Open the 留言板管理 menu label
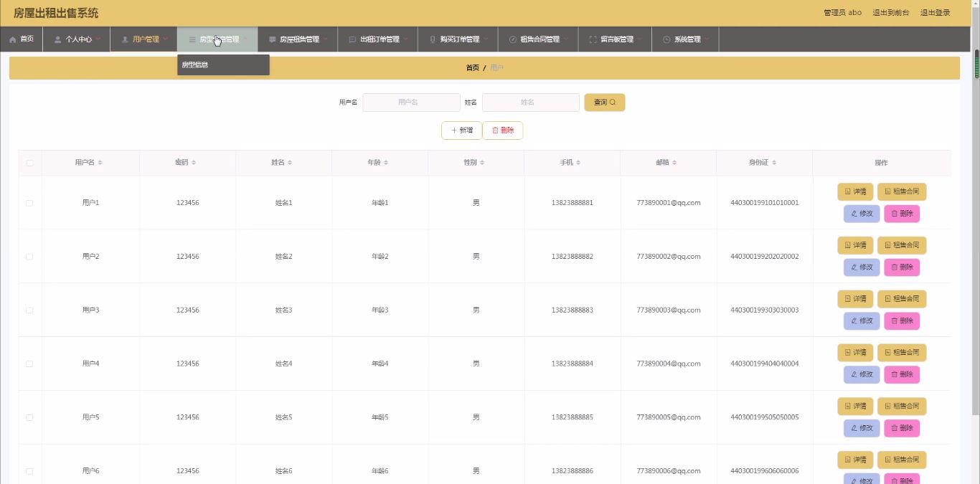This screenshot has width=980, height=484. click(x=617, y=39)
